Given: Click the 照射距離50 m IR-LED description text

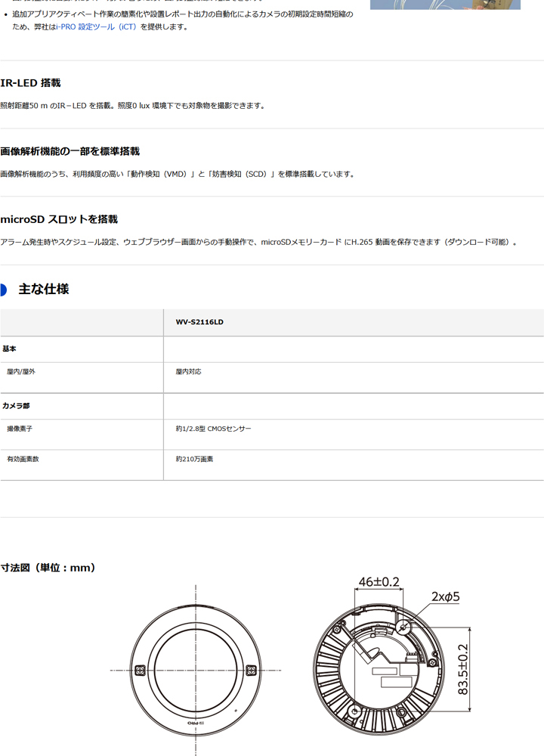Looking at the screenshot, I should pos(133,106).
